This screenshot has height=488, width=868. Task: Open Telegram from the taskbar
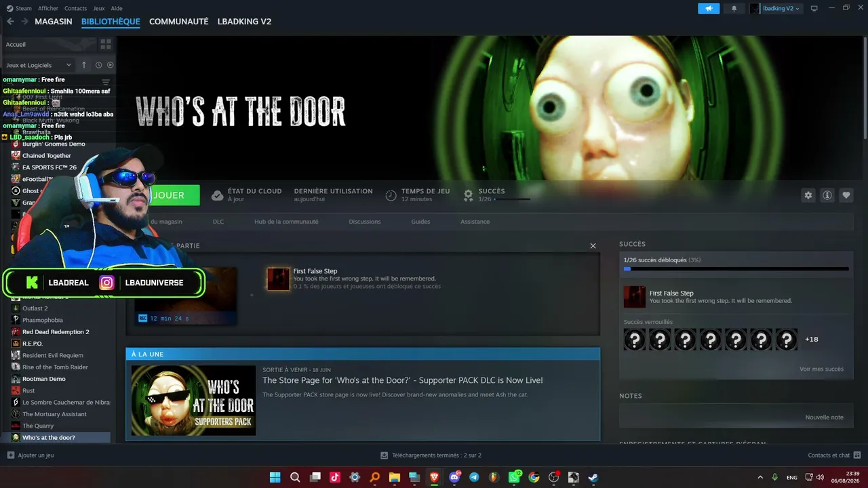pyautogui.click(x=474, y=477)
